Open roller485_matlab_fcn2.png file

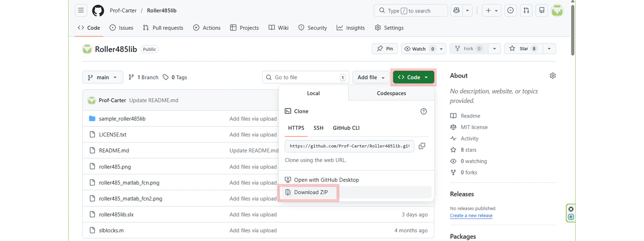[x=130, y=198]
